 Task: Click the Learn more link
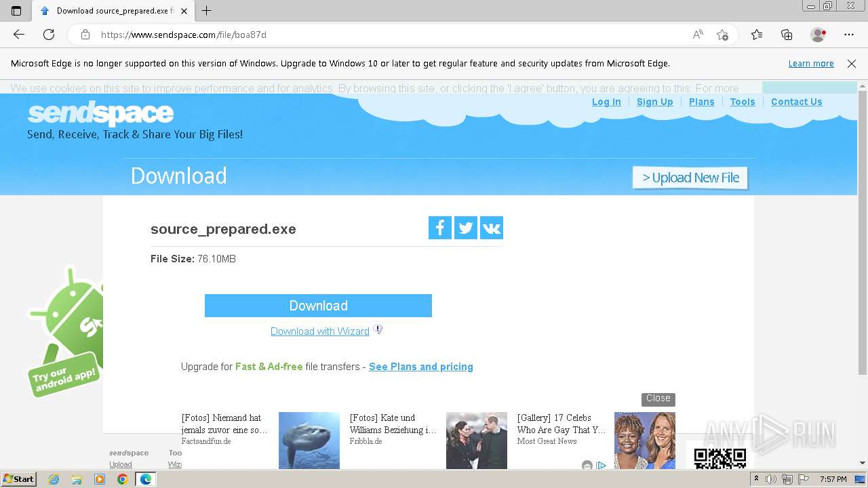coord(811,64)
